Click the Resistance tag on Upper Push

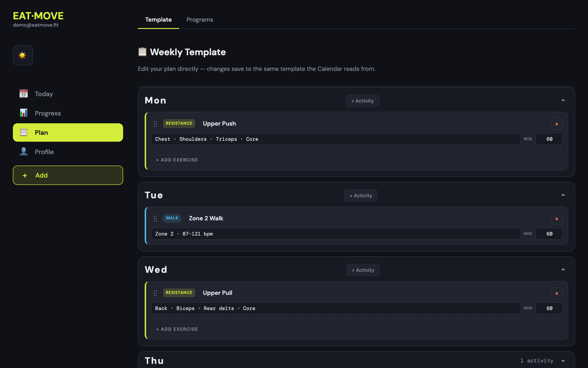point(179,124)
